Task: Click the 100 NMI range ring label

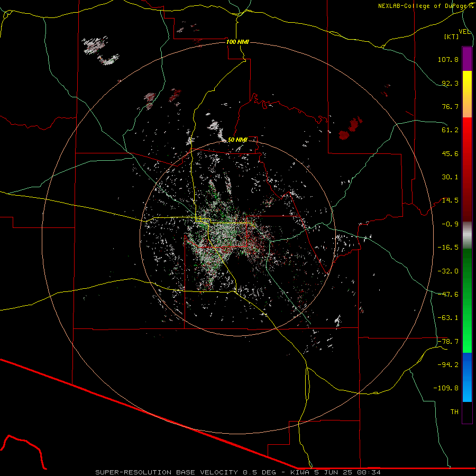Action: pos(237,42)
